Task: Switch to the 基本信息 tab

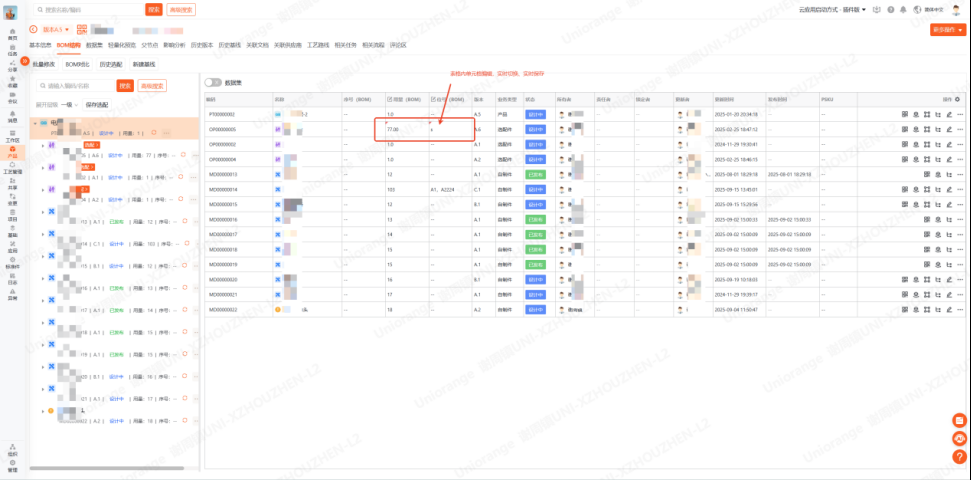Action: [40, 46]
